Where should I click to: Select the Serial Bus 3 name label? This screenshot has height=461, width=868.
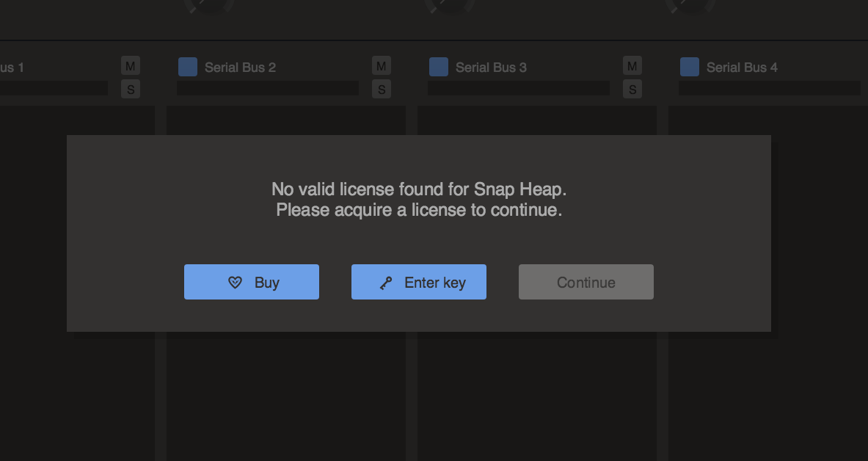coord(491,68)
